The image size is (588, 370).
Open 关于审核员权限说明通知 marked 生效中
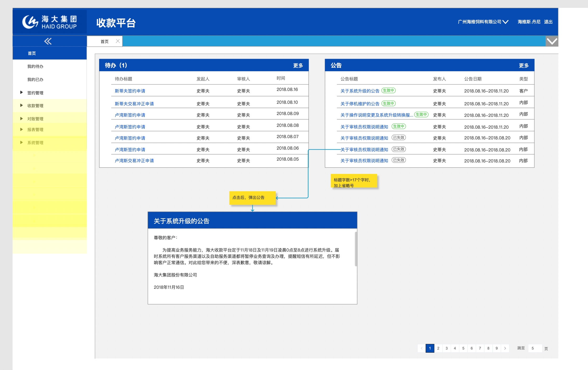click(x=364, y=127)
